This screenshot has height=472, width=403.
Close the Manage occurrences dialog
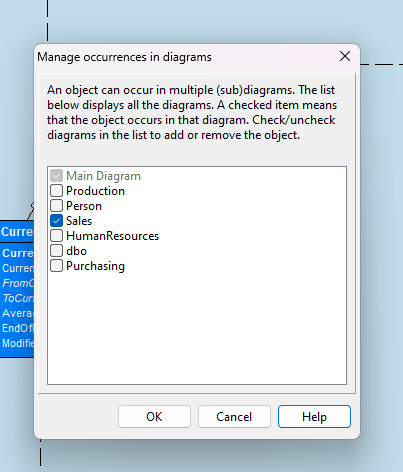(x=345, y=56)
